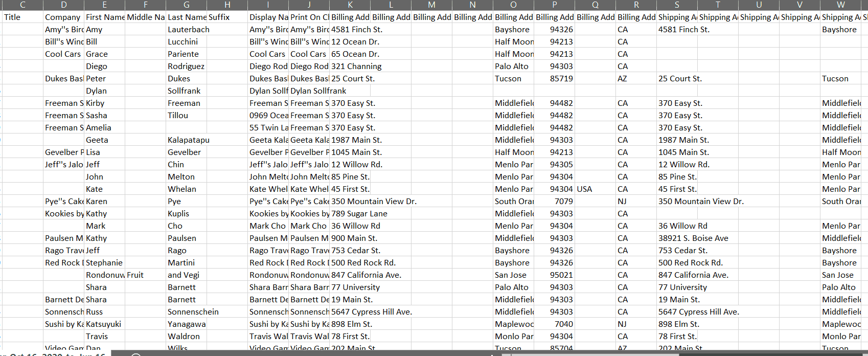Select zip code cell 7040
868x356 pixels.
(555, 324)
